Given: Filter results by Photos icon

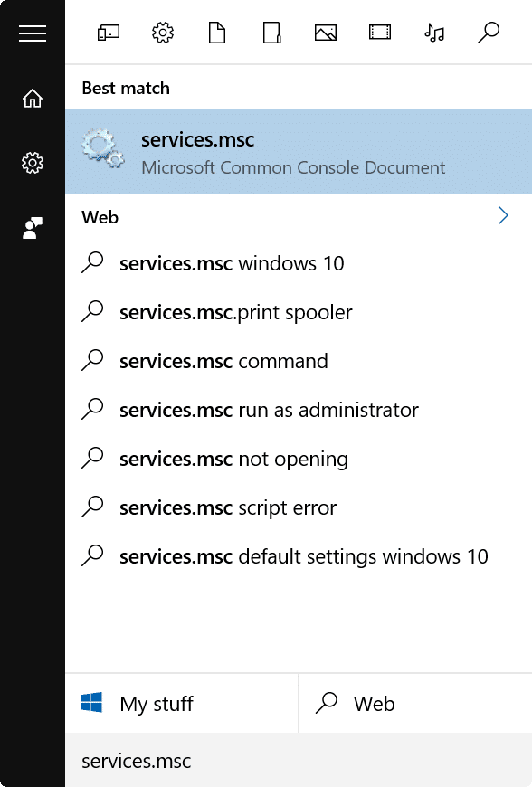Looking at the screenshot, I should pyautogui.click(x=326, y=33).
